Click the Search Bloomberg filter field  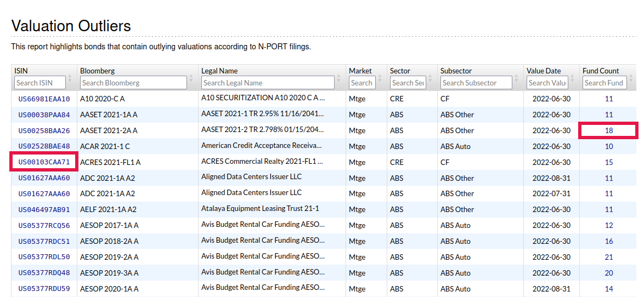click(133, 83)
